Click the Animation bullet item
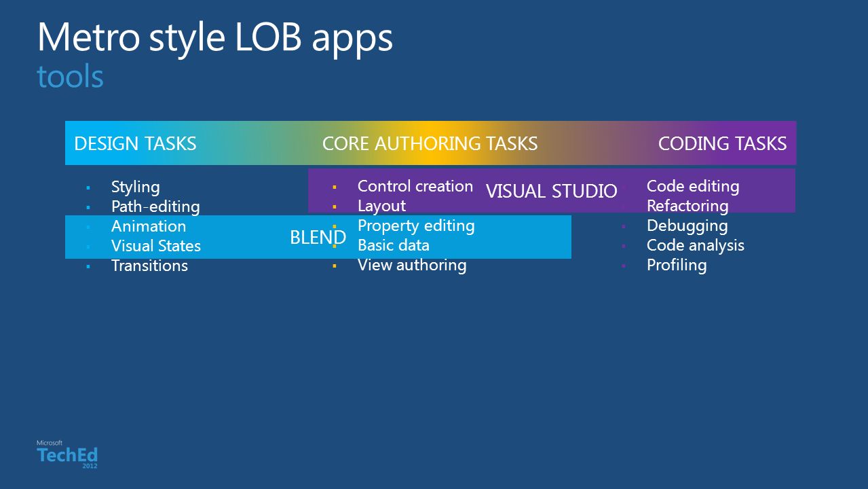 click(149, 226)
